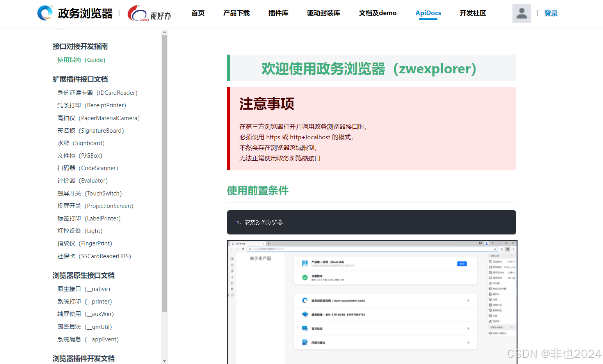
Task: Open 文件柜 (PJGBox) doc
Action: pyautogui.click(x=80, y=156)
